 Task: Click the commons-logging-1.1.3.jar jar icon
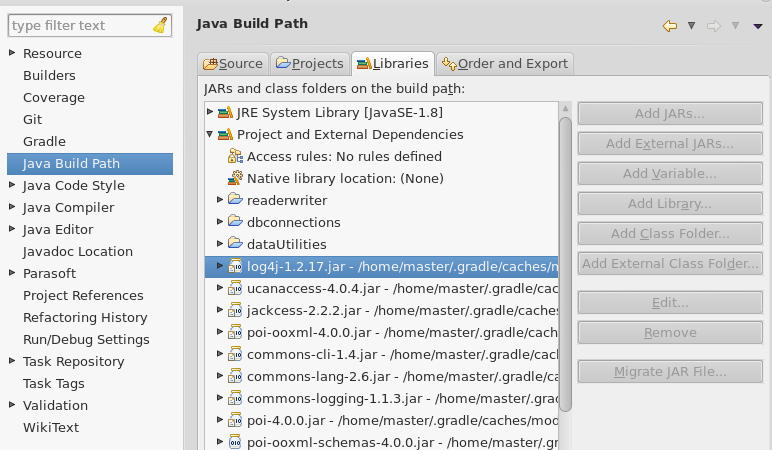(235, 398)
